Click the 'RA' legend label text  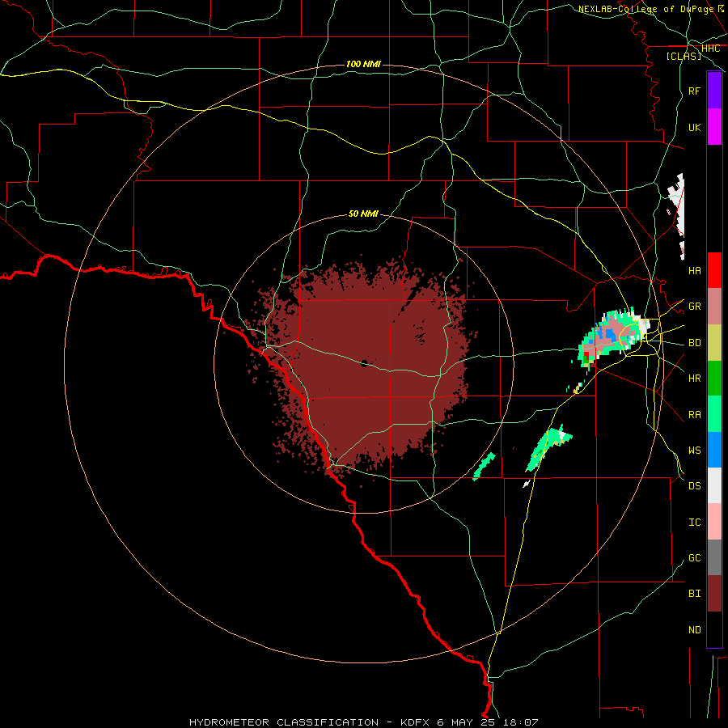[x=694, y=415]
